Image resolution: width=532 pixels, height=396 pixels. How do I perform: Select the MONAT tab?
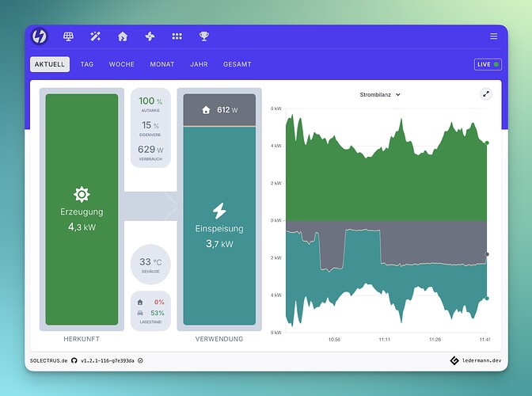[162, 64]
